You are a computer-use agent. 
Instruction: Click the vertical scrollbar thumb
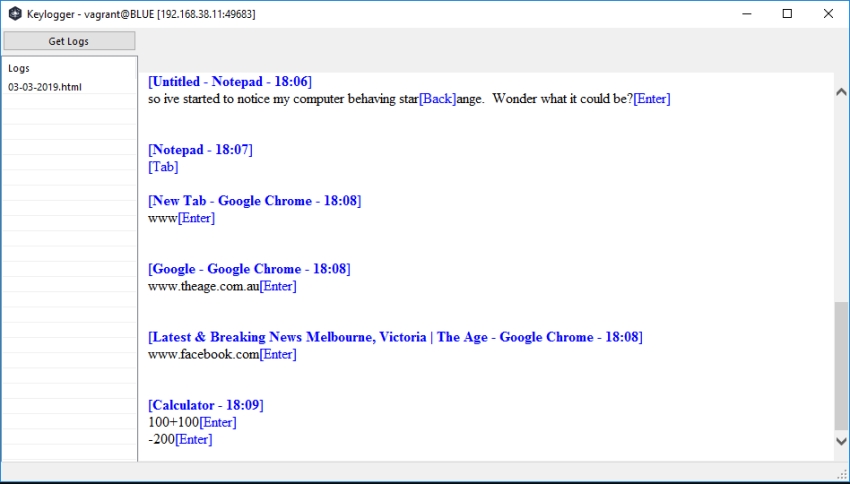tap(841, 366)
